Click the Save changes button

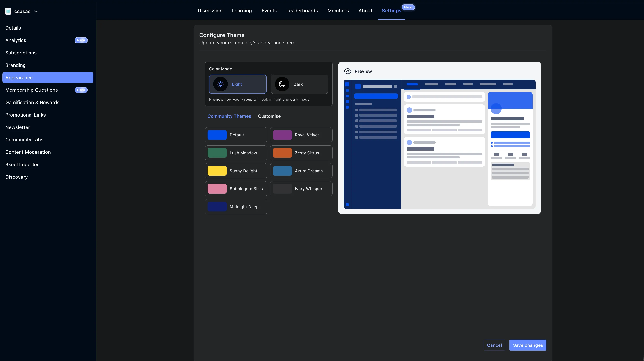[528, 345]
